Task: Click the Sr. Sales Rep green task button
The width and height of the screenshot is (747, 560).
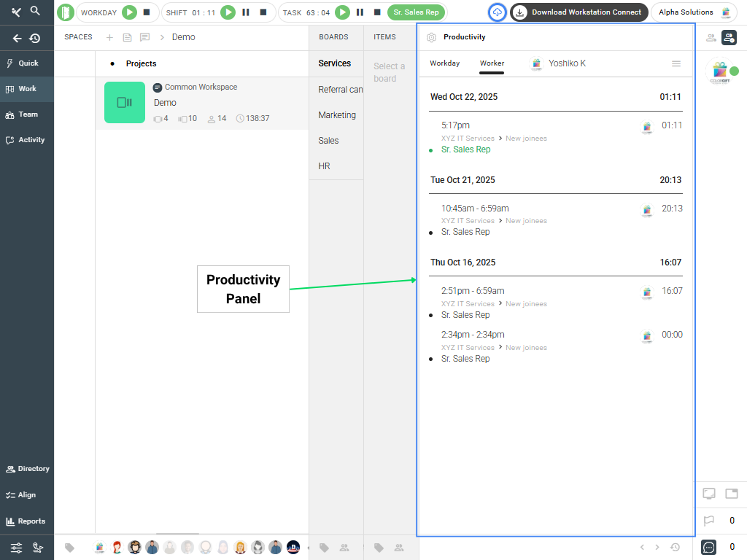Action: (x=416, y=12)
